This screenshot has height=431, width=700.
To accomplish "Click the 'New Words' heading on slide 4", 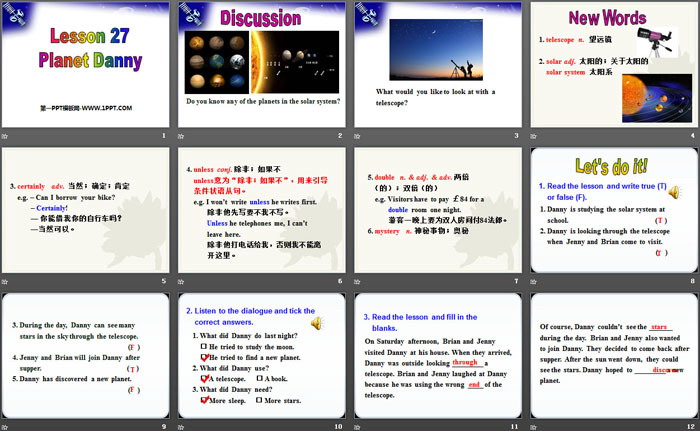I will pyautogui.click(x=607, y=18).
